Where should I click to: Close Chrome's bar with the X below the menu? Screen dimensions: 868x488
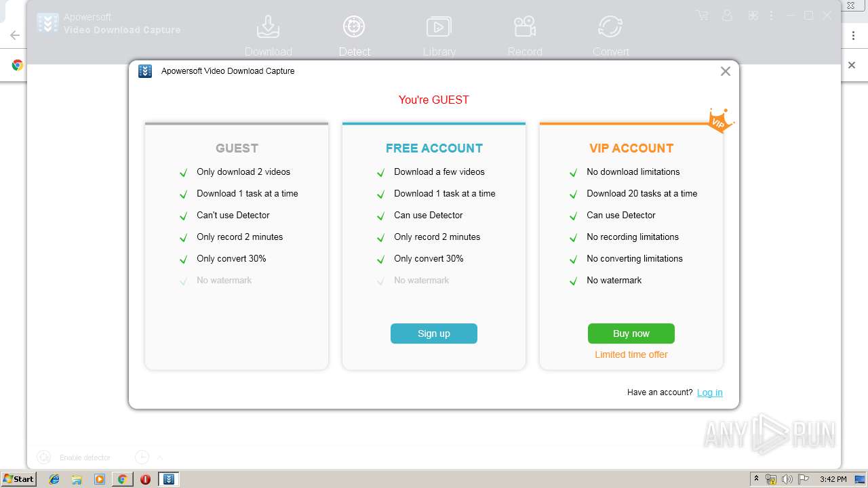point(852,65)
